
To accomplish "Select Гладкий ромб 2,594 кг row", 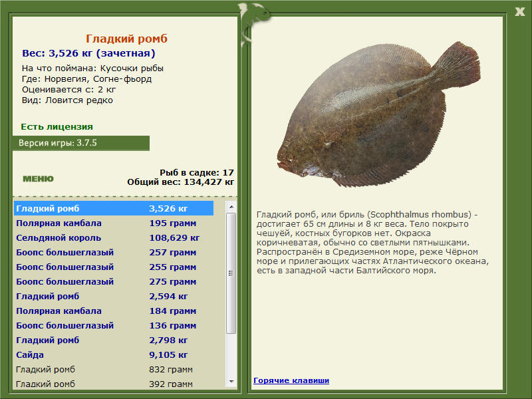I will tap(114, 296).
